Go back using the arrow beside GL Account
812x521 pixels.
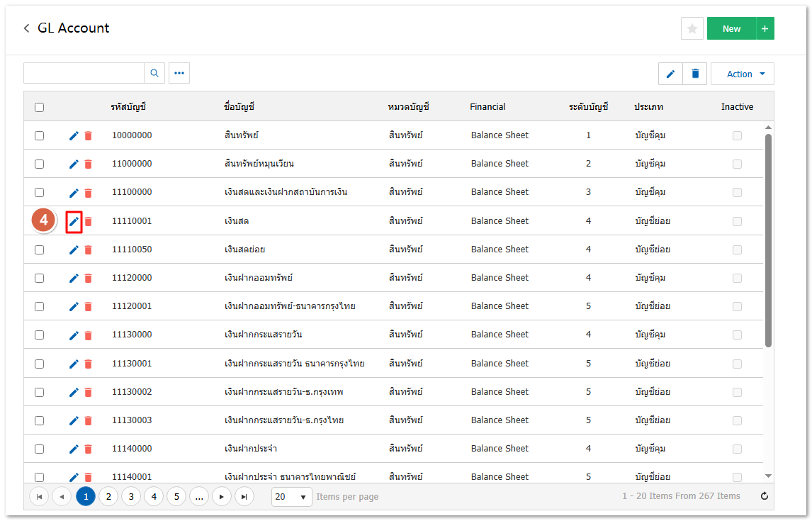27,28
